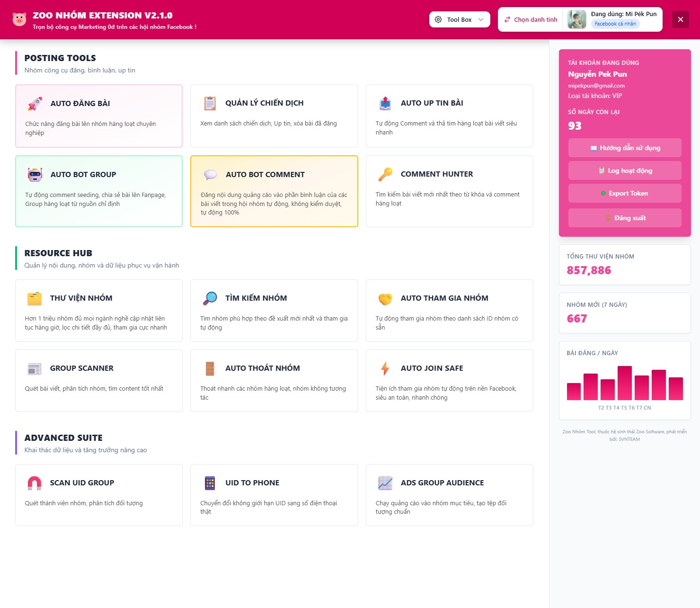
Task: Open the Log hoạt động button
Action: pos(625,170)
